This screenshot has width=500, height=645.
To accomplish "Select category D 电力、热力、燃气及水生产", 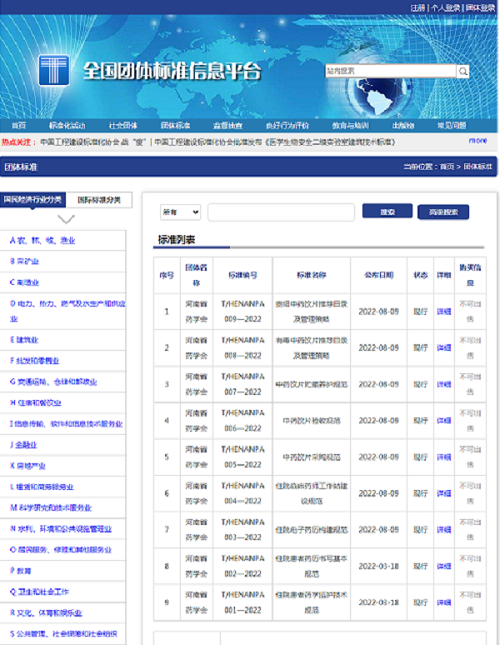I will coord(67,311).
